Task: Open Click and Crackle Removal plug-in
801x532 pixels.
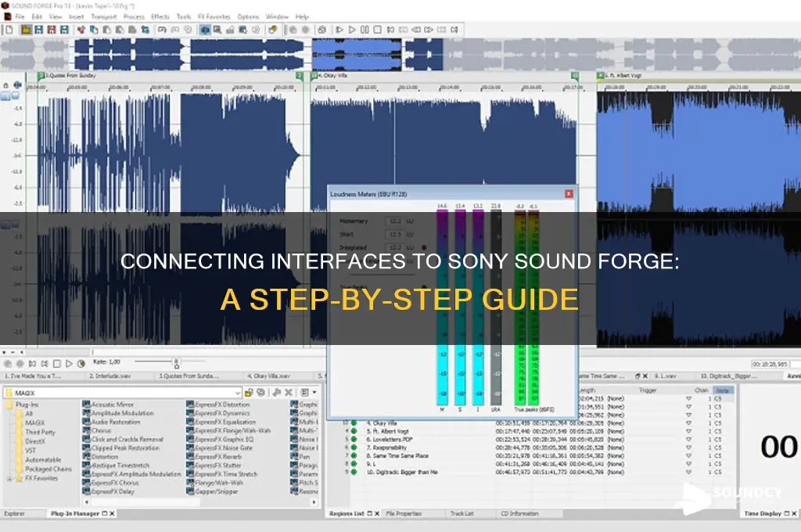Action: pos(123,439)
